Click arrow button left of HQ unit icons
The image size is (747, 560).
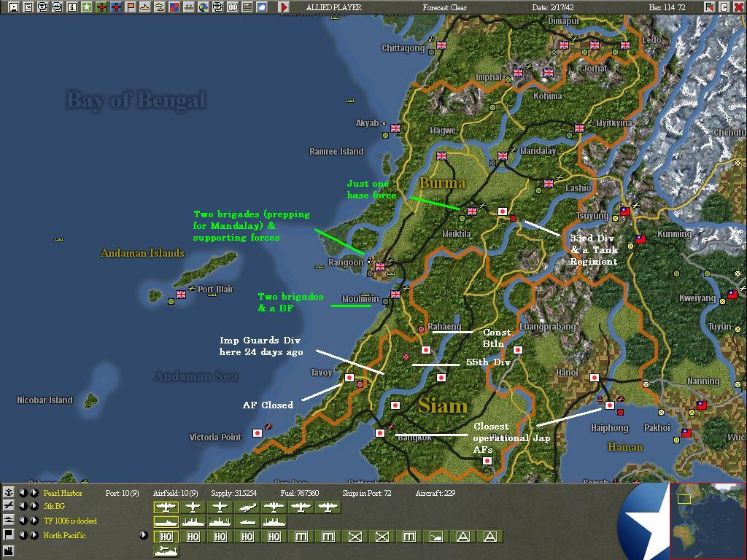(x=144, y=535)
